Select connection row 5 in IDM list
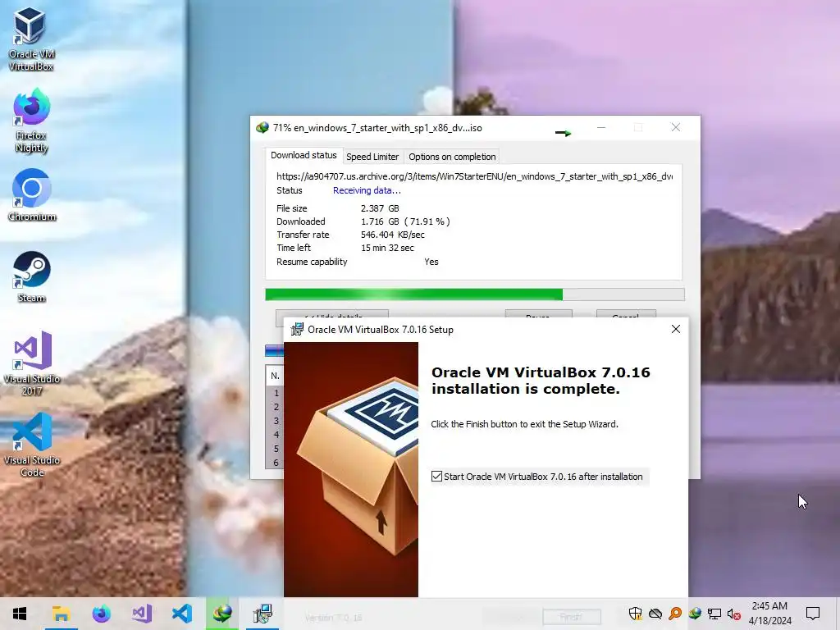Viewport: 840px width, 630px height. pyautogui.click(x=276, y=449)
